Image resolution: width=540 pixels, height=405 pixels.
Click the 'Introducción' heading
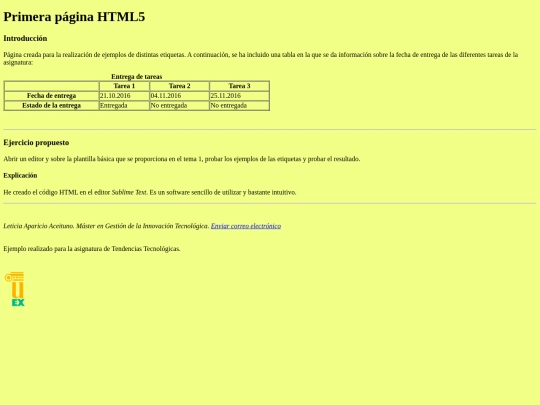coord(25,38)
